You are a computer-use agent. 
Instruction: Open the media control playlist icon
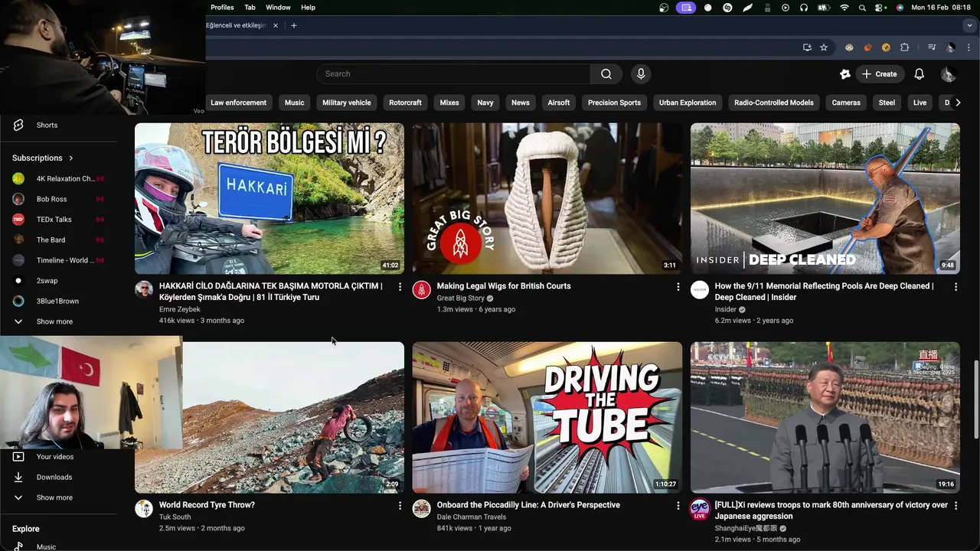(x=932, y=47)
